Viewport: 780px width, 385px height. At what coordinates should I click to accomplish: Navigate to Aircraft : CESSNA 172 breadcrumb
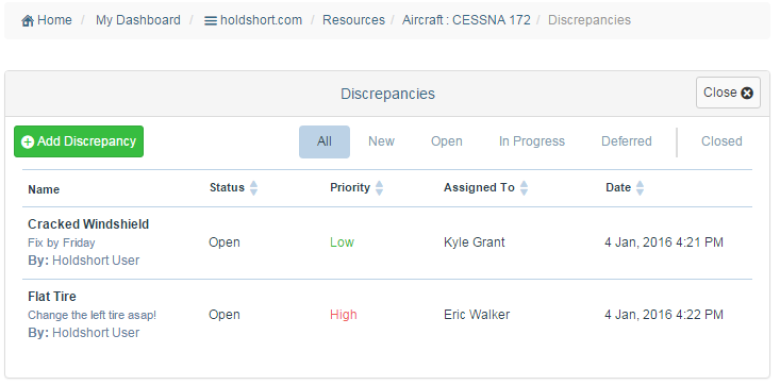click(466, 20)
